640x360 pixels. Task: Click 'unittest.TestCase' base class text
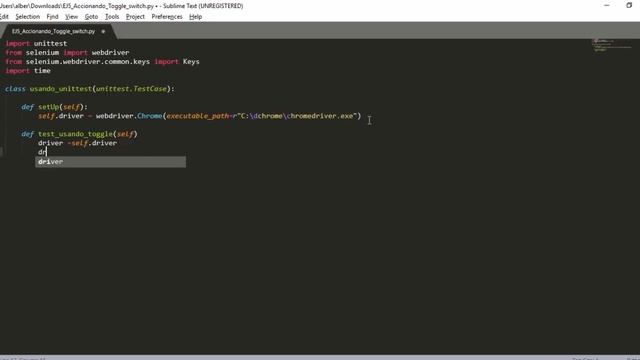pos(131,89)
